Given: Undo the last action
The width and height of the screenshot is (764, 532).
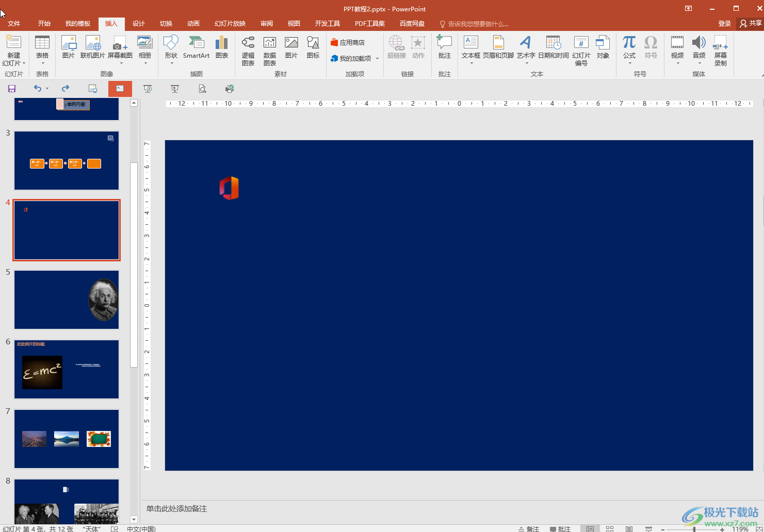Looking at the screenshot, I should click(38, 89).
